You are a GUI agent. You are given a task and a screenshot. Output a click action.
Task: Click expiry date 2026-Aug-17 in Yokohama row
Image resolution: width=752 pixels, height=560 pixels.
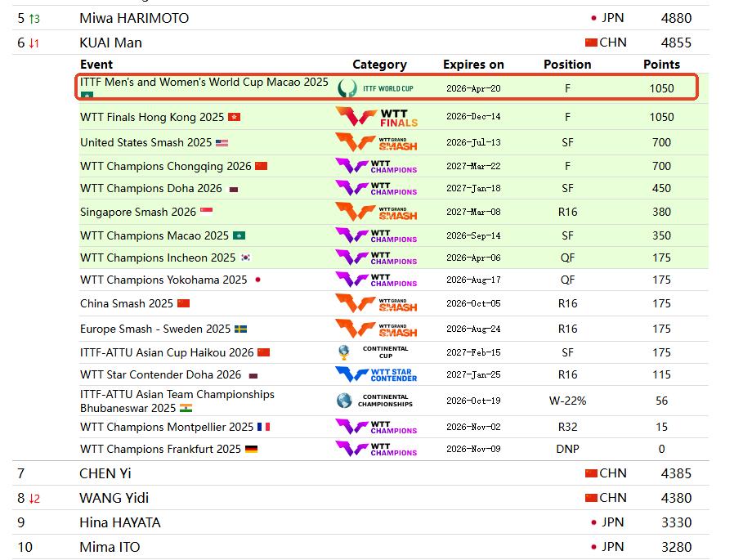473,280
